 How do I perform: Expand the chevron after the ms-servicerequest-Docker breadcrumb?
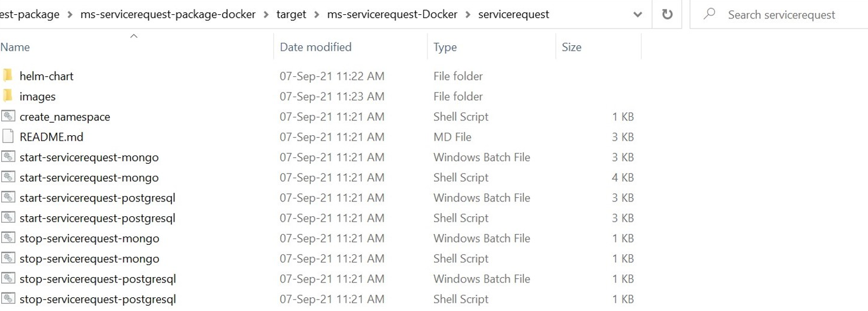pyautogui.click(x=467, y=14)
